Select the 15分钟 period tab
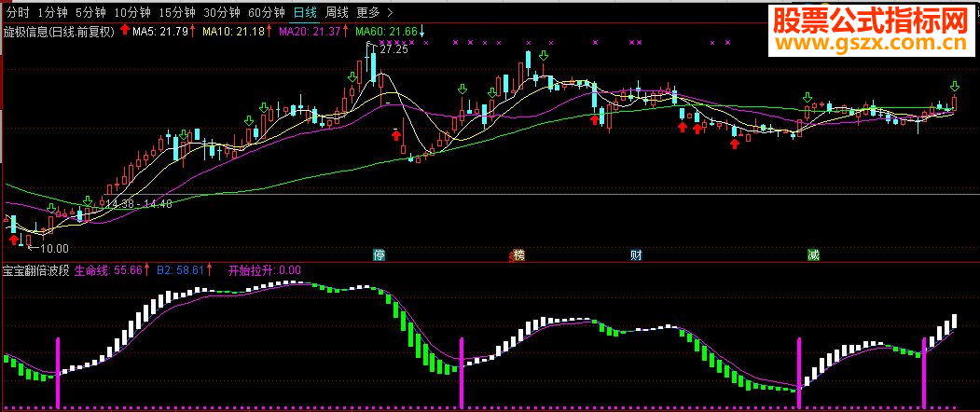Viewport: 980px width, 412px height. click(x=177, y=12)
